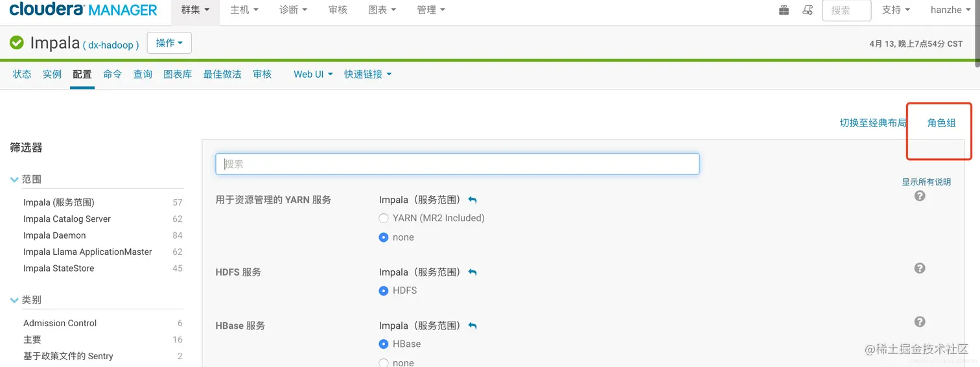
Task: Select none for YARN resource management
Action: tap(384, 237)
